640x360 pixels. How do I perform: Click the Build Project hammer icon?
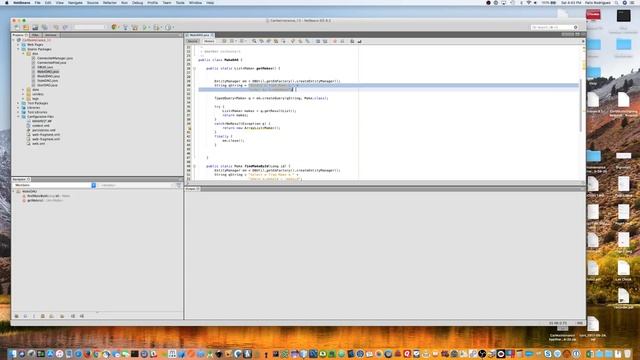(x=125, y=27)
